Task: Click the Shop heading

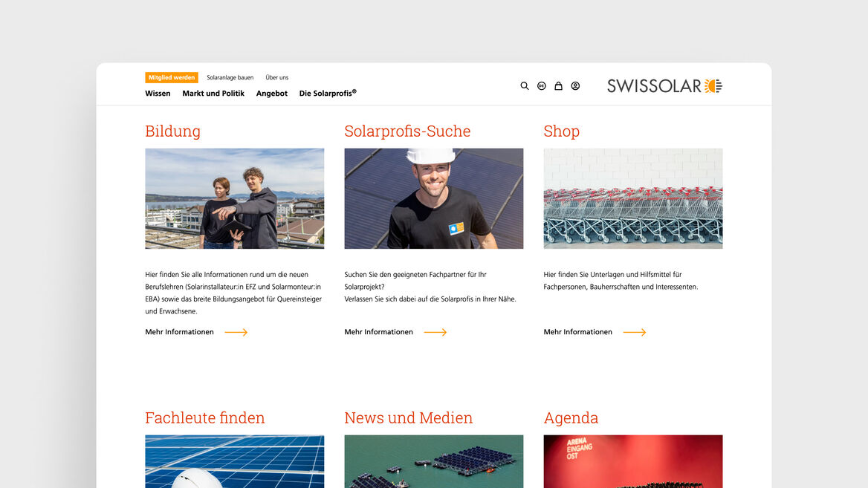Action: [561, 131]
